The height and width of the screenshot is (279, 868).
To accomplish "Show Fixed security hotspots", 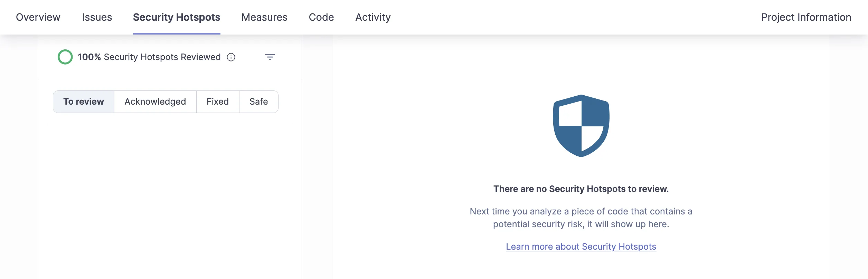I will pyautogui.click(x=217, y=101).
